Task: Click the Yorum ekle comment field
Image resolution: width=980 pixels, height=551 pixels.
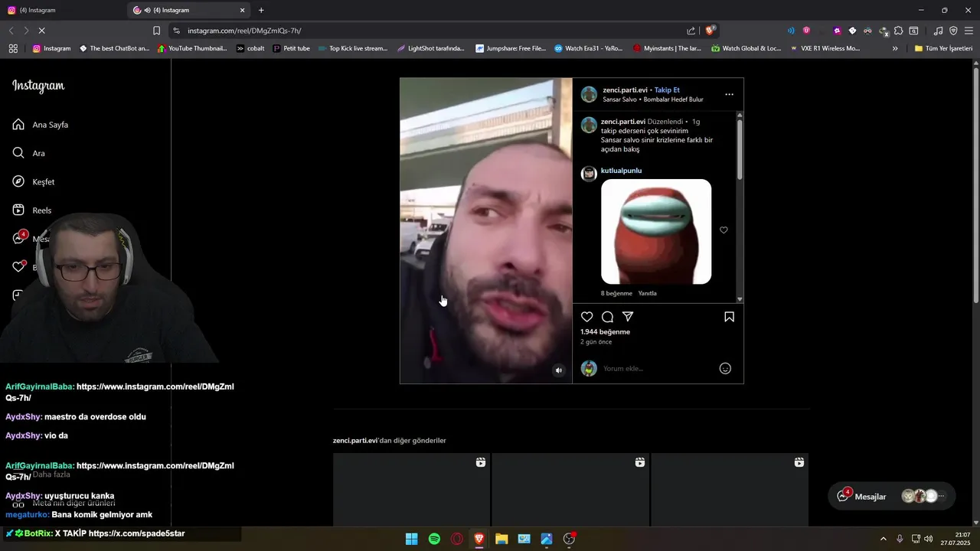Action: [x=658, y=369]
